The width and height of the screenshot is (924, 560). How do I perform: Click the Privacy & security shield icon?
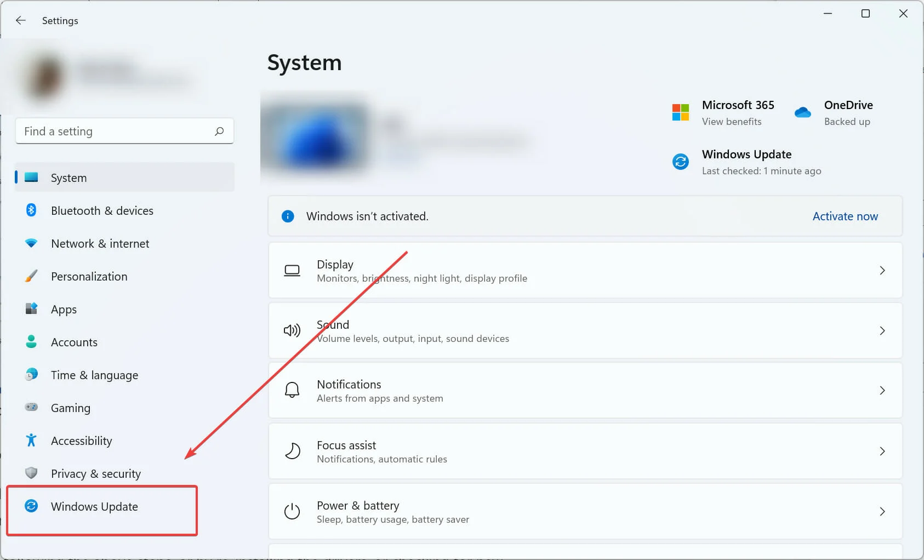click(31, 473)
